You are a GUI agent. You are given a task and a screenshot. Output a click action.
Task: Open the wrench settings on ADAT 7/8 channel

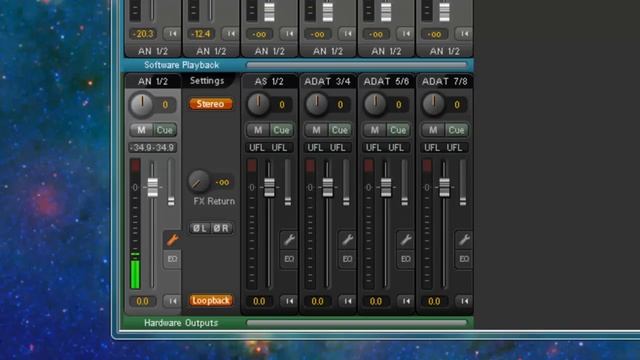point(464,240)
